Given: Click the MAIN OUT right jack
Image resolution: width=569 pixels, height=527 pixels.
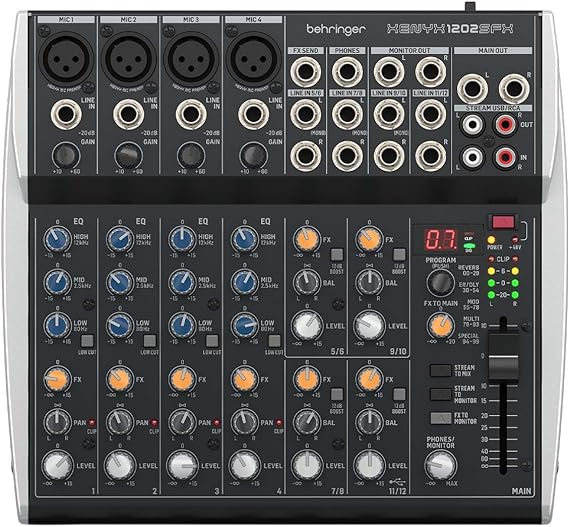Looking at the screenshot, I should (514, 89).
